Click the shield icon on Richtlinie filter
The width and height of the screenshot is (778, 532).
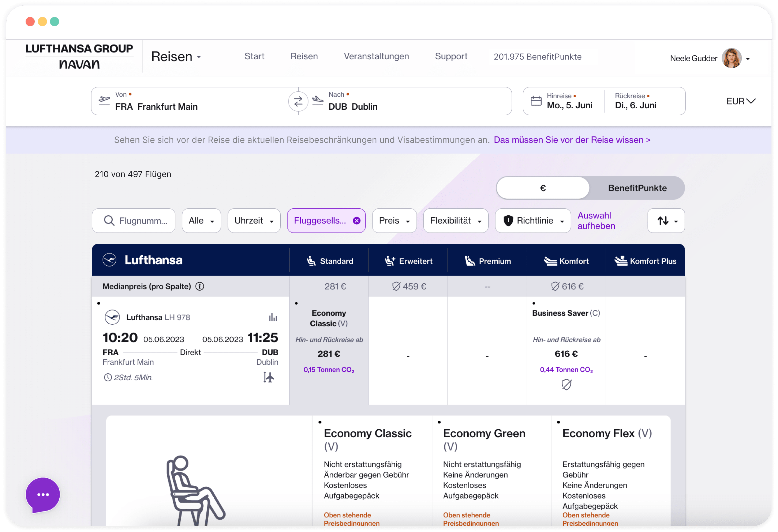pos(508,220)
